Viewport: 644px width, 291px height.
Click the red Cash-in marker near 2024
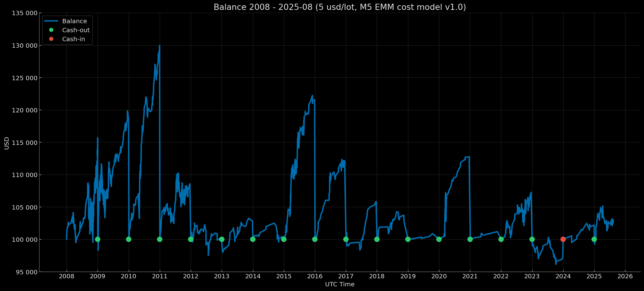point(563,239)
